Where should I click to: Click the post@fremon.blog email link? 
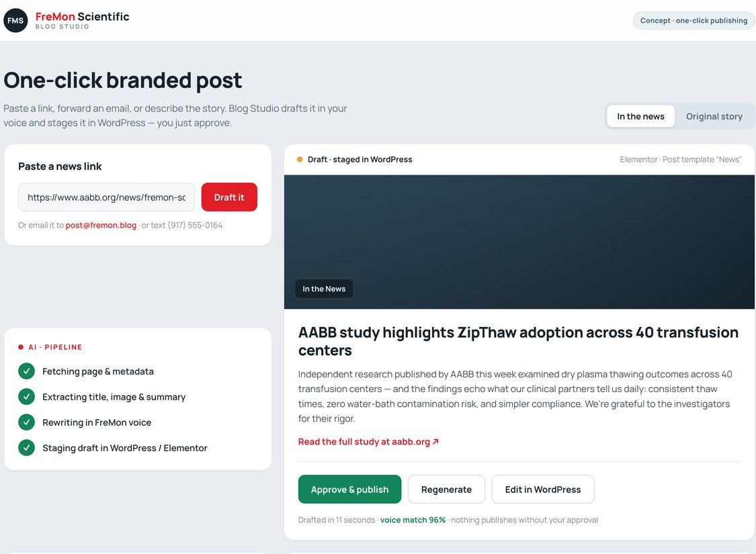click(101, 225)
